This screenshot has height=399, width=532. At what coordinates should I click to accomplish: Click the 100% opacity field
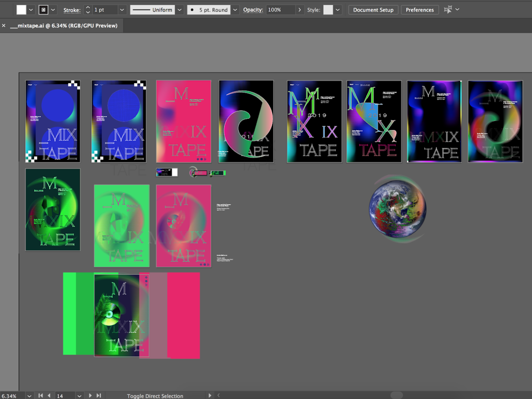coord(281,10)
